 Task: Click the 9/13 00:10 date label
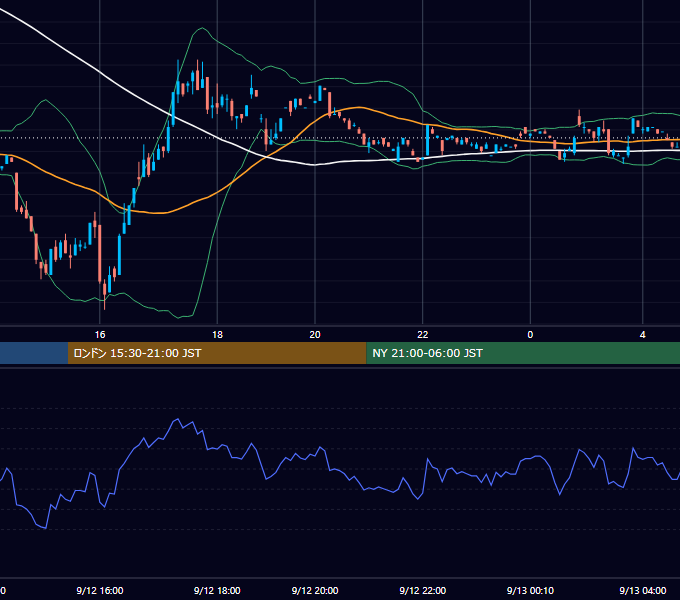click(530, 590)
